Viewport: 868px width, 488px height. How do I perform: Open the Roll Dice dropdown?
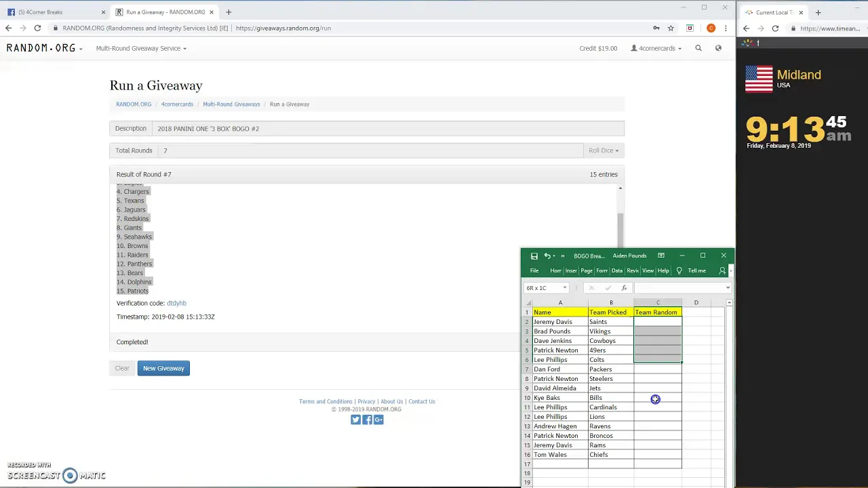604,150
